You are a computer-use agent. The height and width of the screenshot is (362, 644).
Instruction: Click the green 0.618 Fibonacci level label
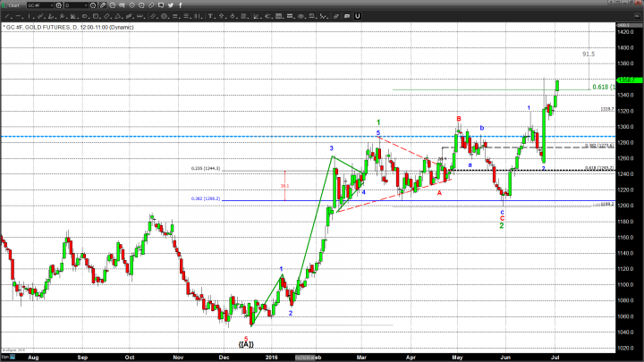pos(599,87)
